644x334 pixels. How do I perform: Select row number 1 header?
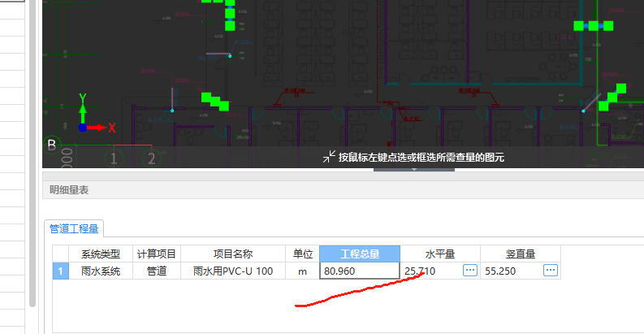click(x=60, y=271)
